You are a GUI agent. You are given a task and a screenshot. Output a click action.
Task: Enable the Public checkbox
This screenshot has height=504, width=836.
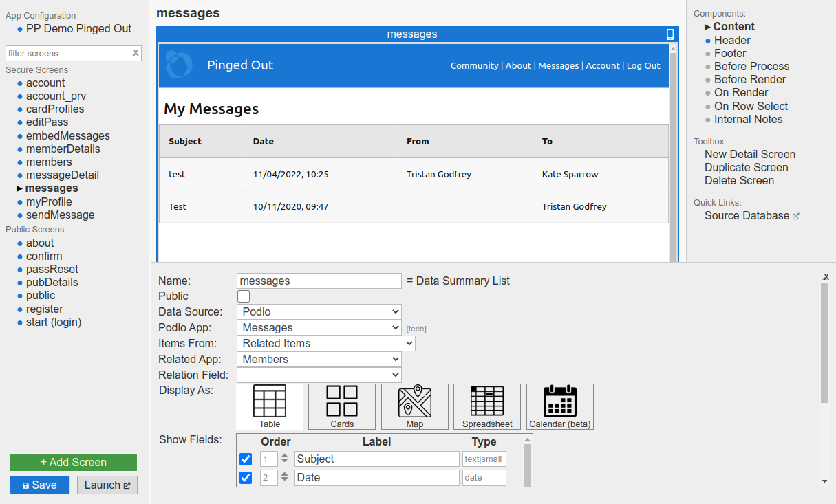244,296
